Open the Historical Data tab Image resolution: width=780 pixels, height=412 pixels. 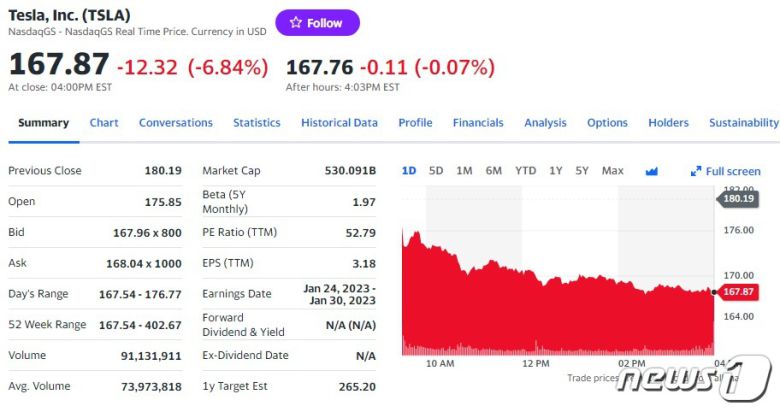(x=339, y=123)
